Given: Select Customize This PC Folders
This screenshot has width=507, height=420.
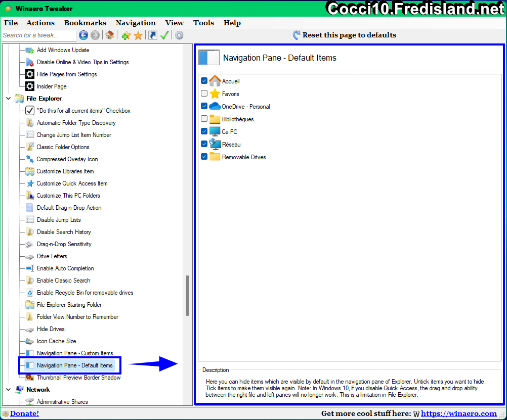Looking at the screenshot, I should click(x=68, y=196).
